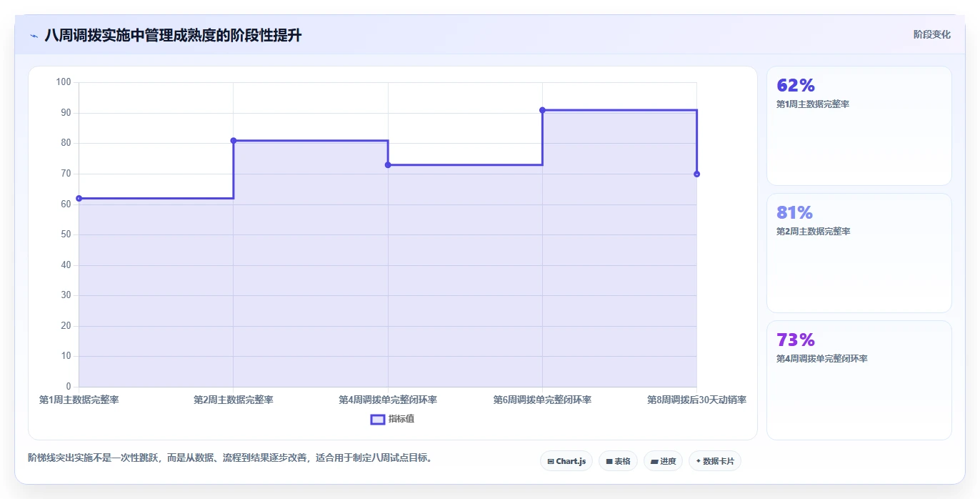Click the 62% value in the first card
980x499 pixels.
796,86
